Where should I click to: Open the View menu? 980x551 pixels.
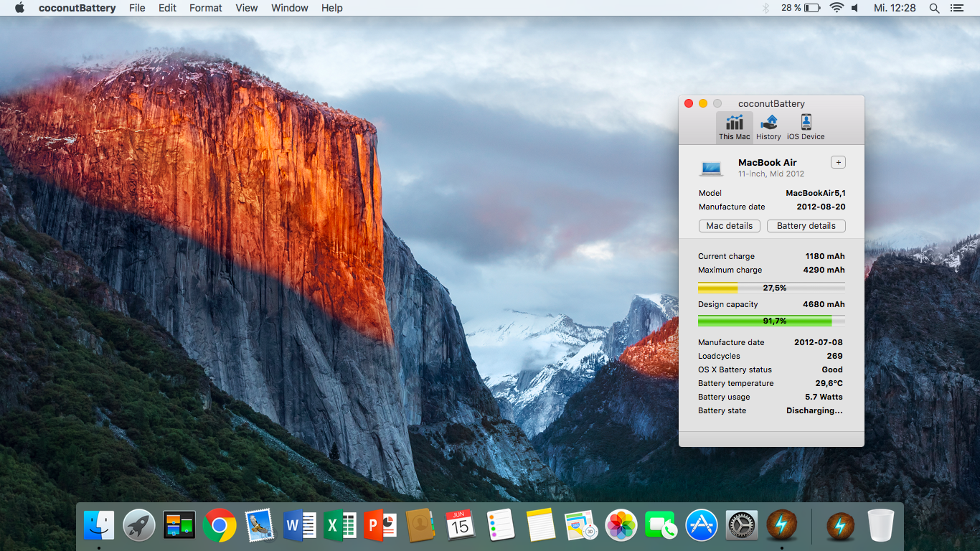click(247, 8)
